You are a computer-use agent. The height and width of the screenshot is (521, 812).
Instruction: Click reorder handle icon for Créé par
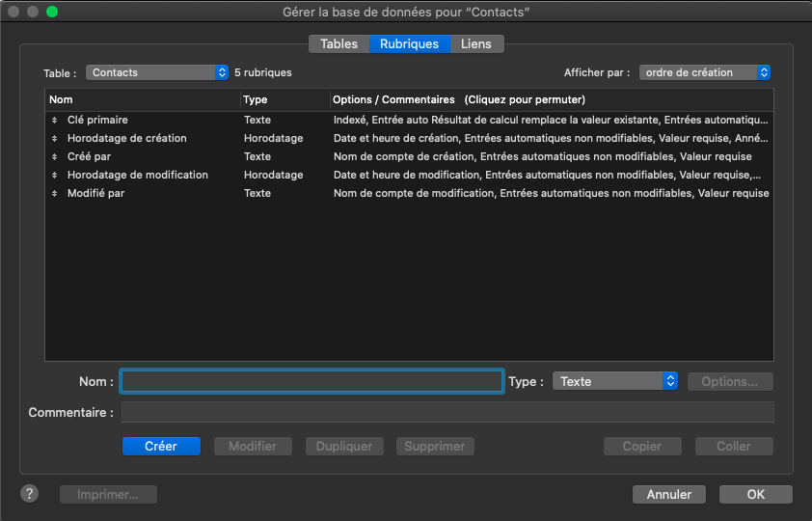tap(55, 157)
